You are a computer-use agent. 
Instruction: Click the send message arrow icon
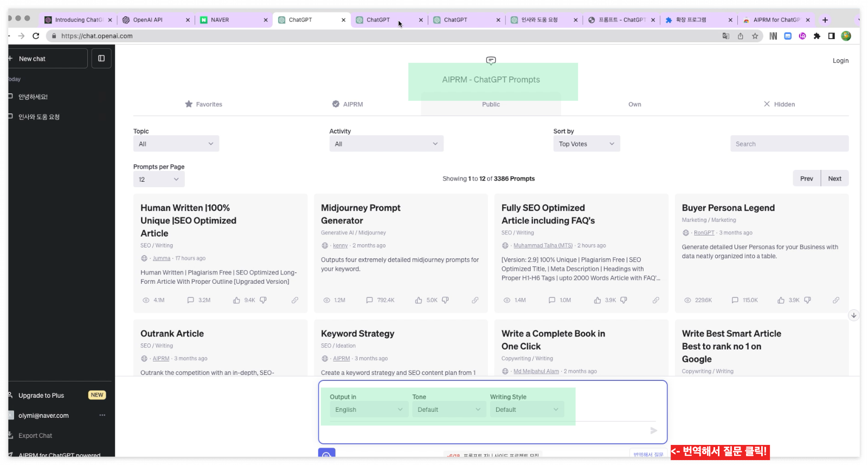click(654, 430)
